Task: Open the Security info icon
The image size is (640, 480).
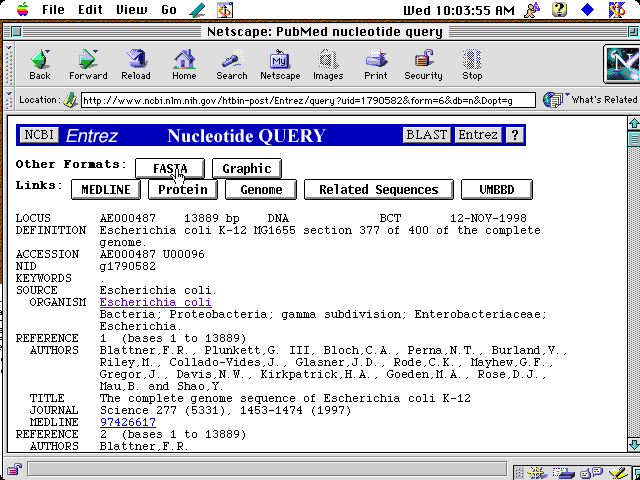Action: pos(423,64)
